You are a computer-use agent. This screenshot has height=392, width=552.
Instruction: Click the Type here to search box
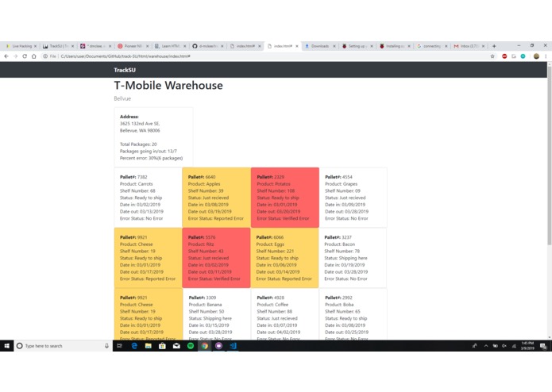pos(64,346)
